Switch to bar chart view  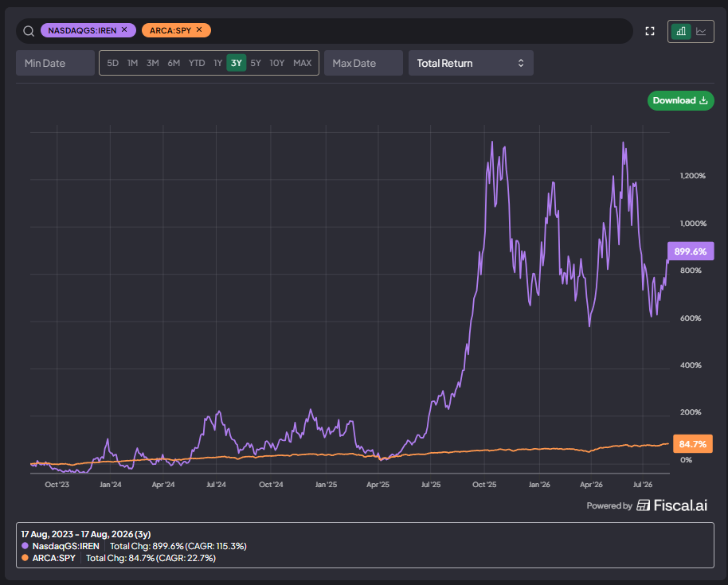[x=681, y=32]
